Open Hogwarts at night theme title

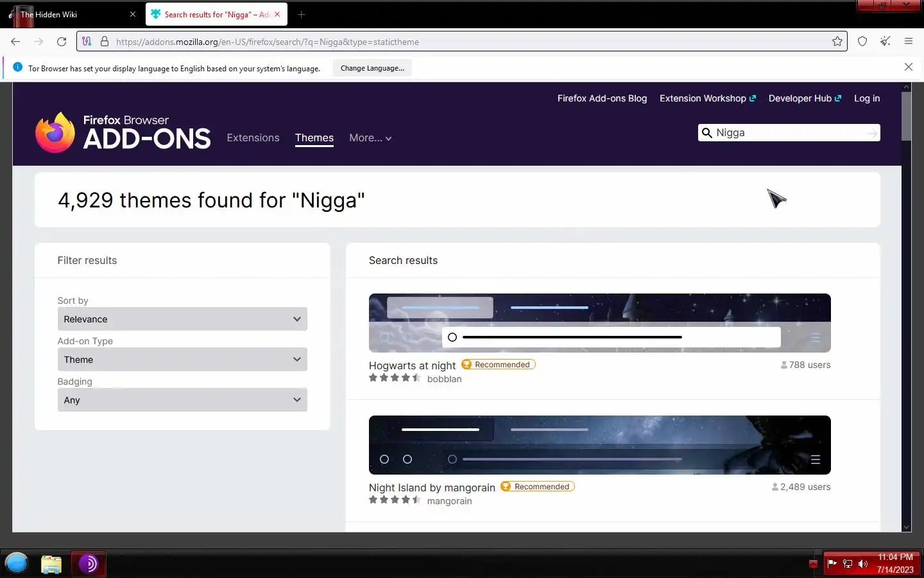pyautogui.click(x=412, y=365)
